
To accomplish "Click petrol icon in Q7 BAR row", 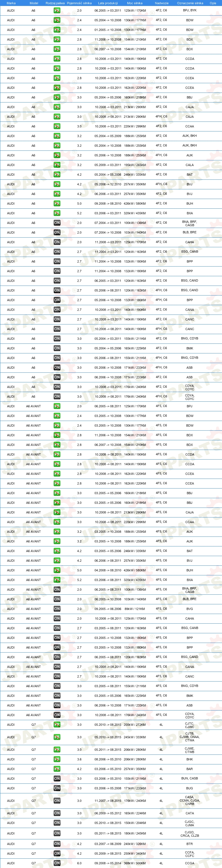I will [x=57, y=769].
